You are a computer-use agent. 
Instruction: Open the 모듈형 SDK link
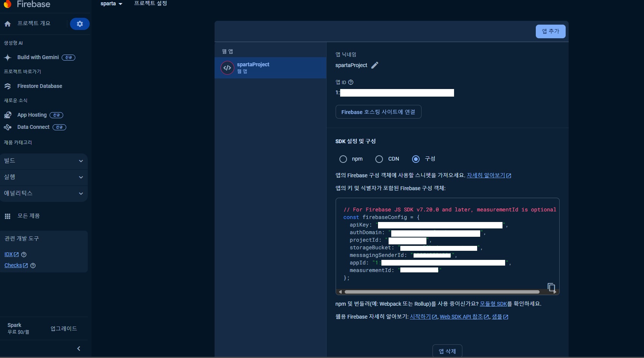493,304
